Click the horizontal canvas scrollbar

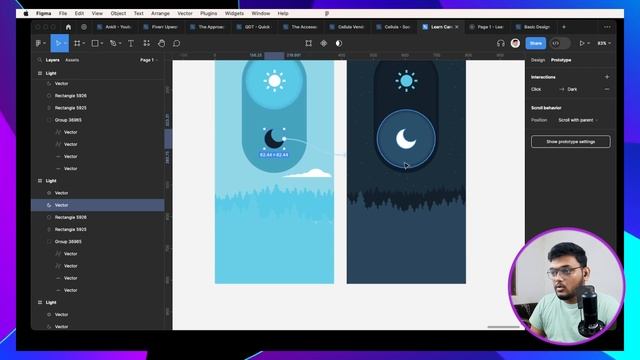[x=504, y=327]
